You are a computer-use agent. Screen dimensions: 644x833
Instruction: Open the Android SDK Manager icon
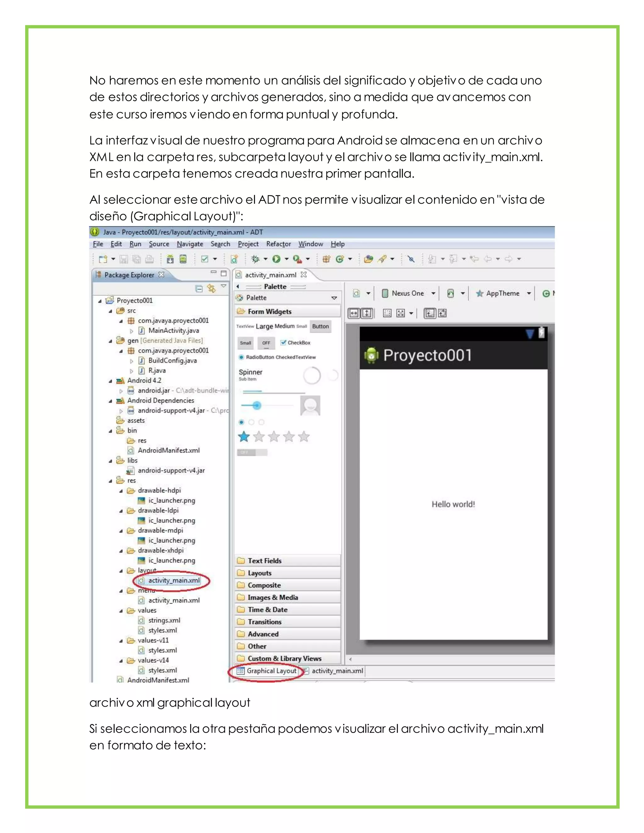(x=170, y=259)
